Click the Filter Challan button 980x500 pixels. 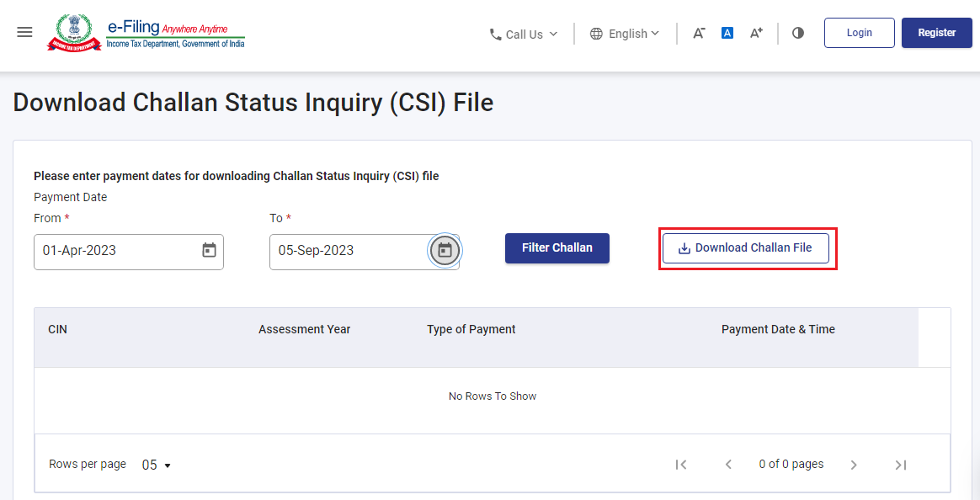click(x=557, y=247)
